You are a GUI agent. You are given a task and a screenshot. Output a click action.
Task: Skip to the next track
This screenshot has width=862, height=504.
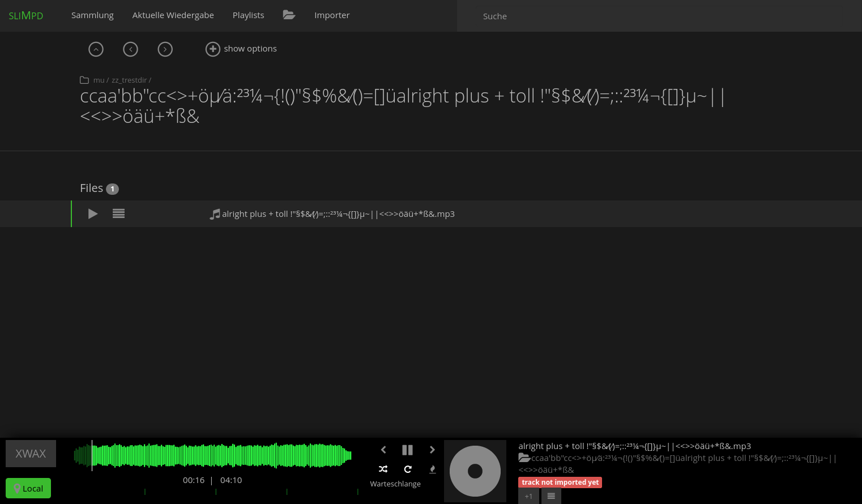[x=432, y=450]
